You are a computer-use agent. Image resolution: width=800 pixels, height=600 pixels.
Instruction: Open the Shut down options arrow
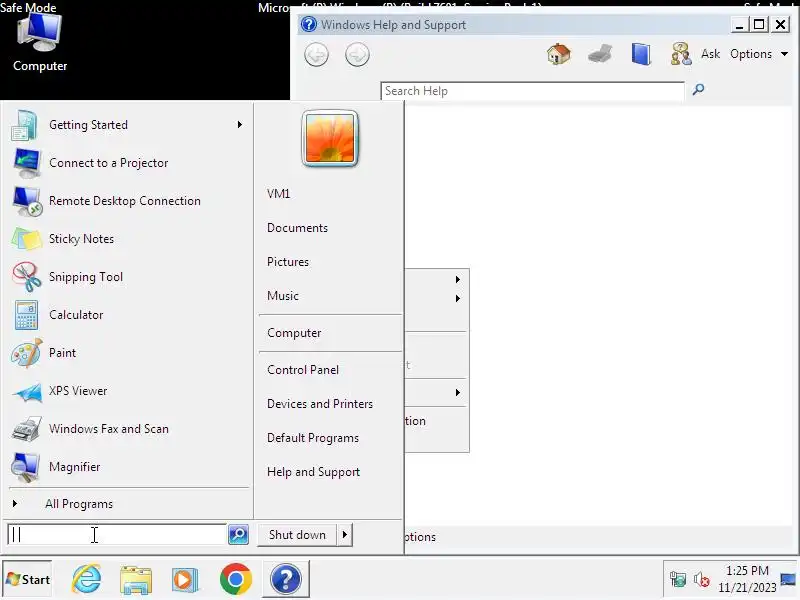coord(345,535)
